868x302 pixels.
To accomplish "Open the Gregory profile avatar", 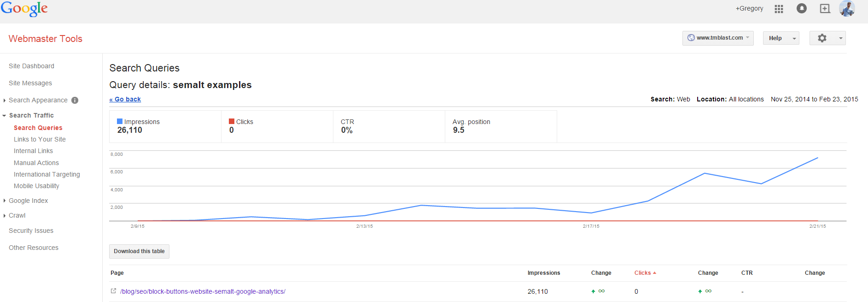I will coord(847,8).
